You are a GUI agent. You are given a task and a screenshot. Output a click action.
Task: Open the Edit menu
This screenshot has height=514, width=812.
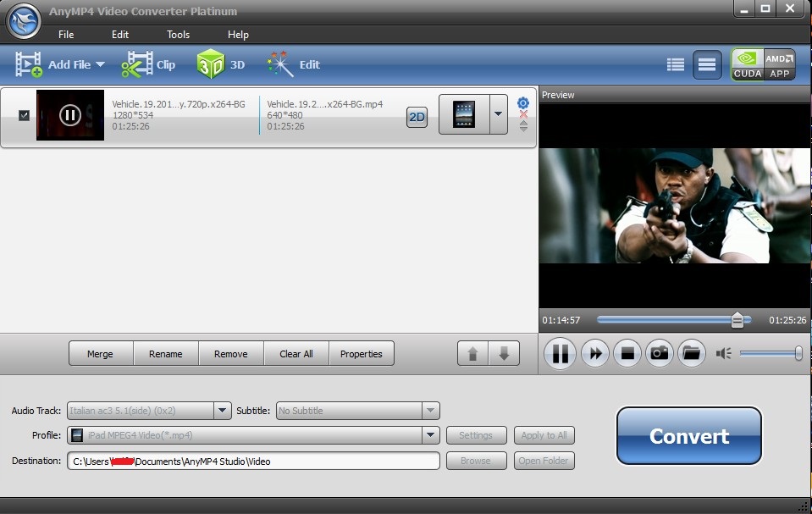120,35
